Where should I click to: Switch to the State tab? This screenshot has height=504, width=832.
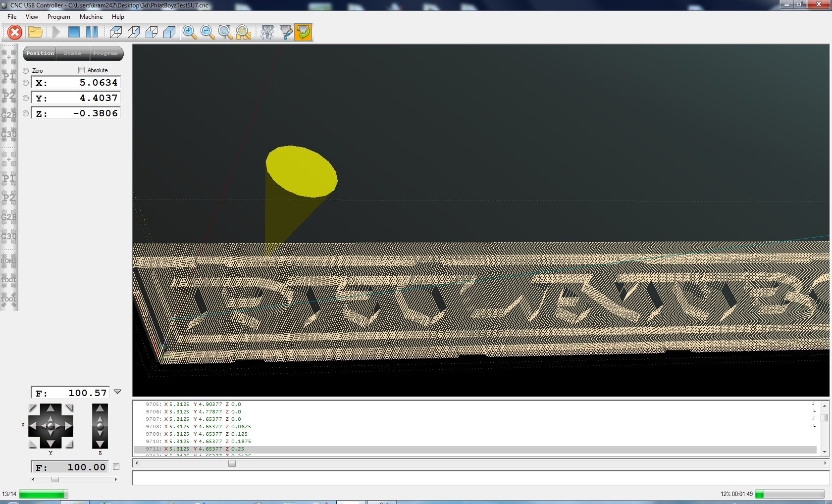72,53
